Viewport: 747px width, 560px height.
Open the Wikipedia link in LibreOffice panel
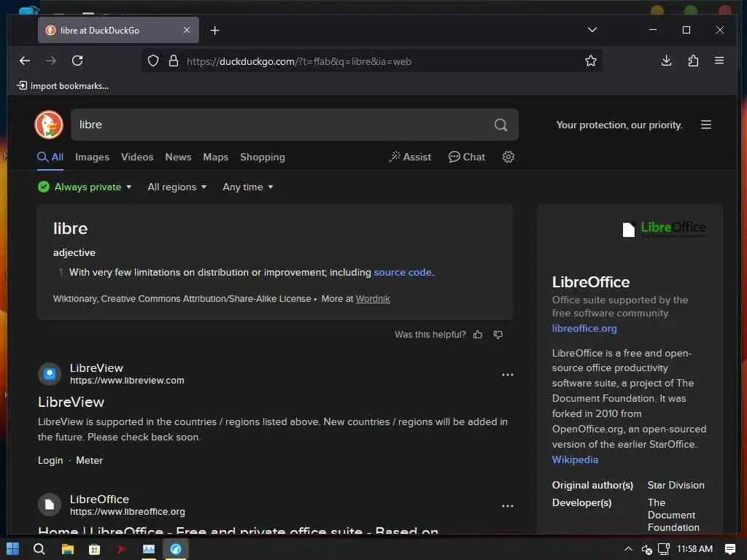[x=575, y=459]
